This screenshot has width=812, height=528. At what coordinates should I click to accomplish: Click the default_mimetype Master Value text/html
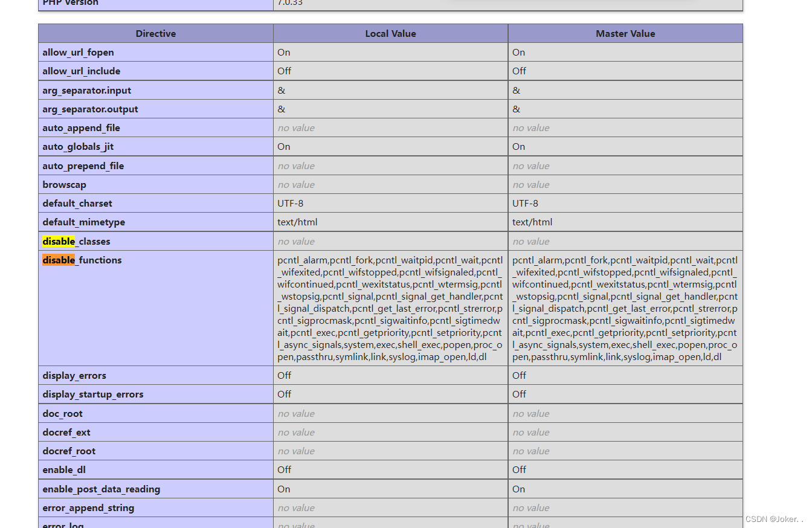pos(532,222)
